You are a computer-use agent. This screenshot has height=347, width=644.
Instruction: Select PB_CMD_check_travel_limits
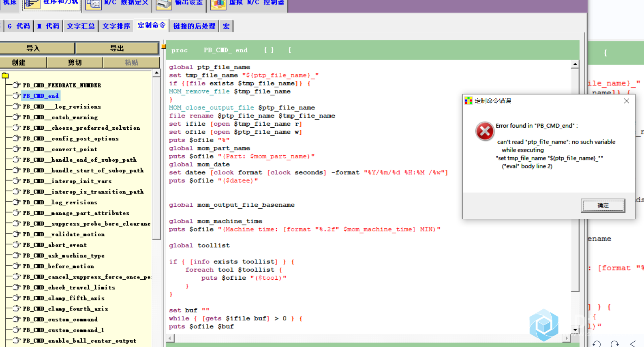pos(69,287)
